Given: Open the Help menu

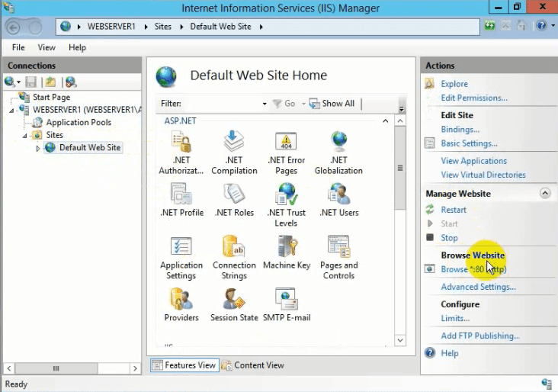Looking at the screenshot, I should pyautogui.click(x=77, y=47).
